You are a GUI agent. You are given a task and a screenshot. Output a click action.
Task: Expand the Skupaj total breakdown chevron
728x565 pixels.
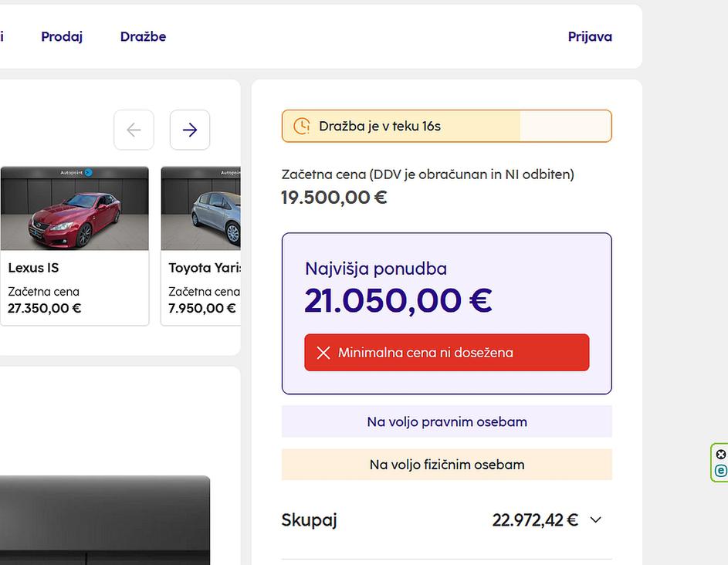pos(595,520)
